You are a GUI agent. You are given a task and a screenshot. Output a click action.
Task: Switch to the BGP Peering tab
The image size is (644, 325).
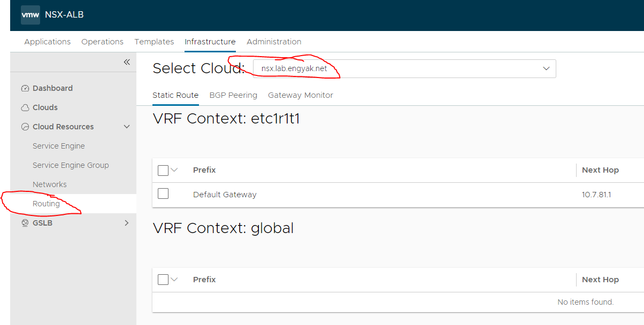[233, 95]
